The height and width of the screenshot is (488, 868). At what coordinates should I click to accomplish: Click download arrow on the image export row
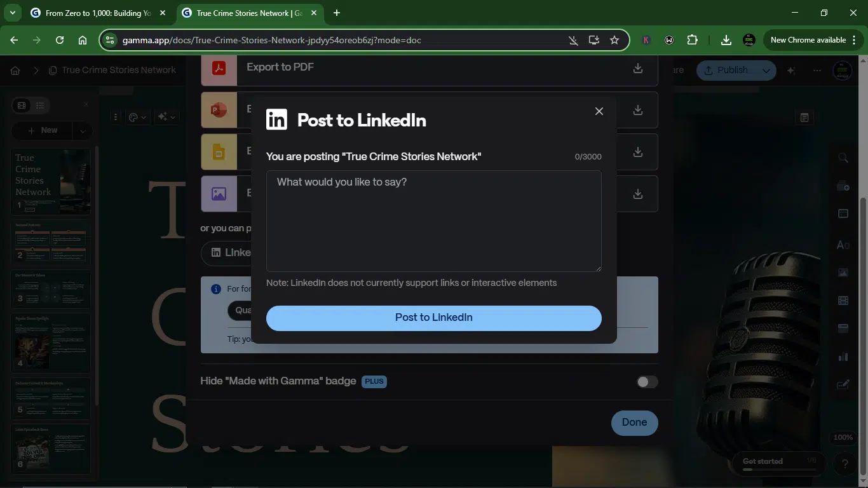637,194
